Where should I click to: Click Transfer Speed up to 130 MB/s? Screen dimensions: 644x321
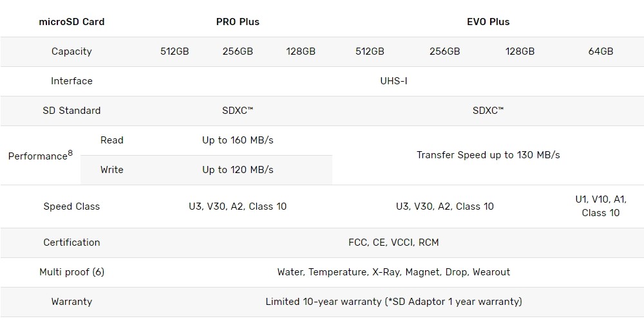tap(488, 155)
